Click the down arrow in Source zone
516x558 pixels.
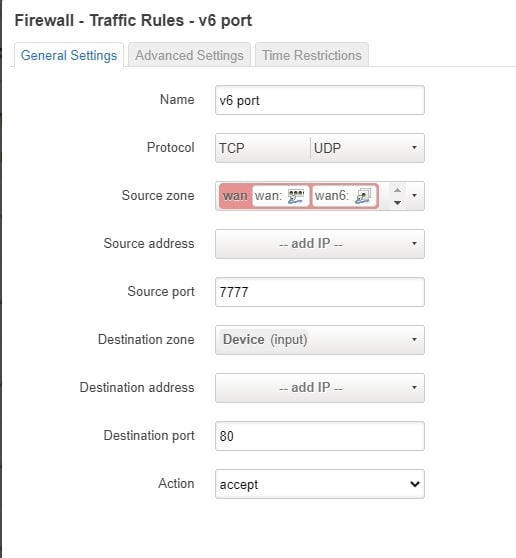[397, 203]
